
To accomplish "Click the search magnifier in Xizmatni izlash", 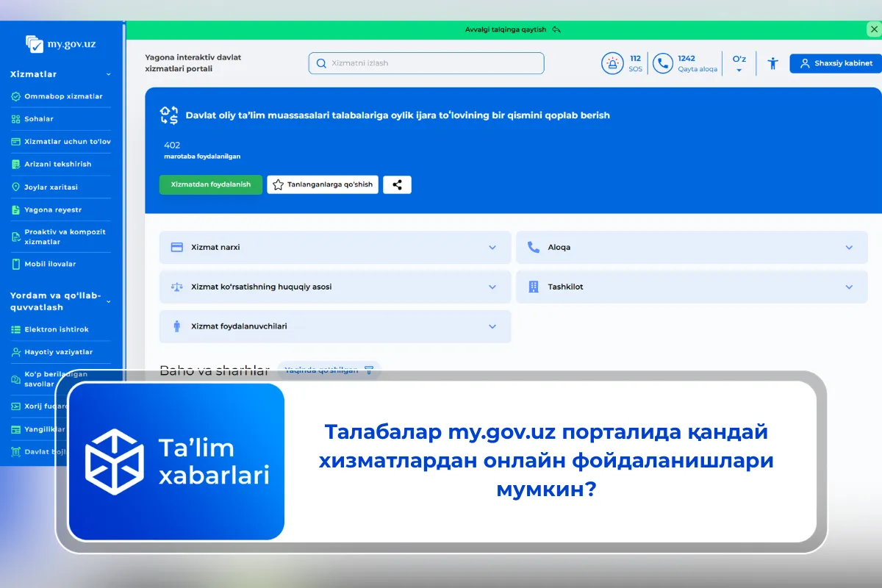I will [321, 63].
